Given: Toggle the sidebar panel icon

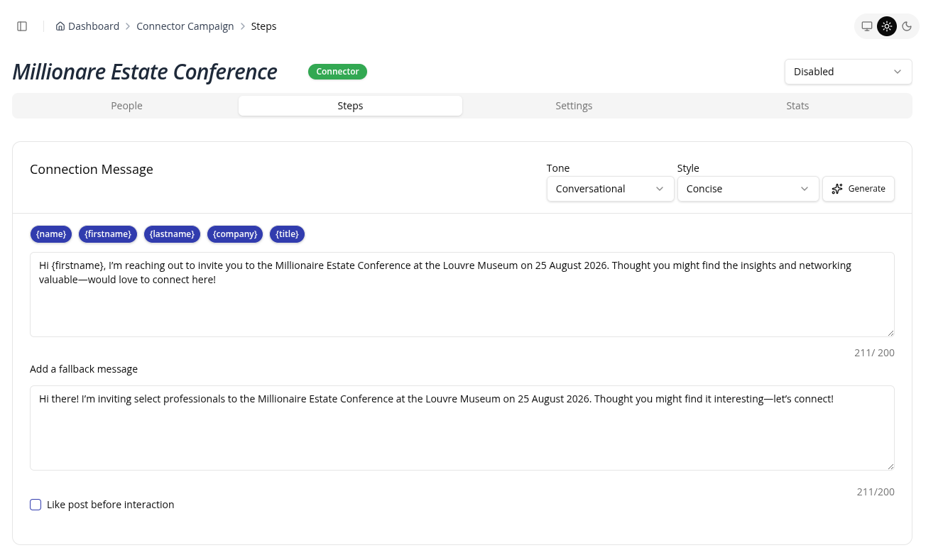Looking at the screenshot, I should pyautogui.click(x=22, y=26).
